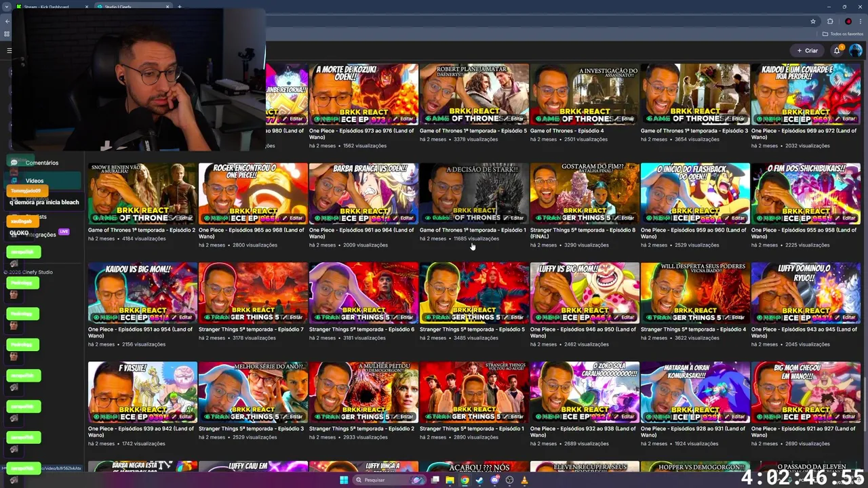Open VLC media player from the taskbar
The image size is (868, 488).
tap(524, 480)
